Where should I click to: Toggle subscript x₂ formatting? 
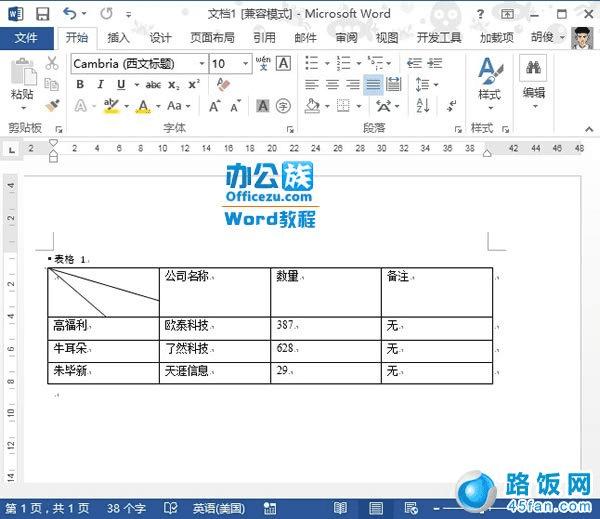[173, 85]
